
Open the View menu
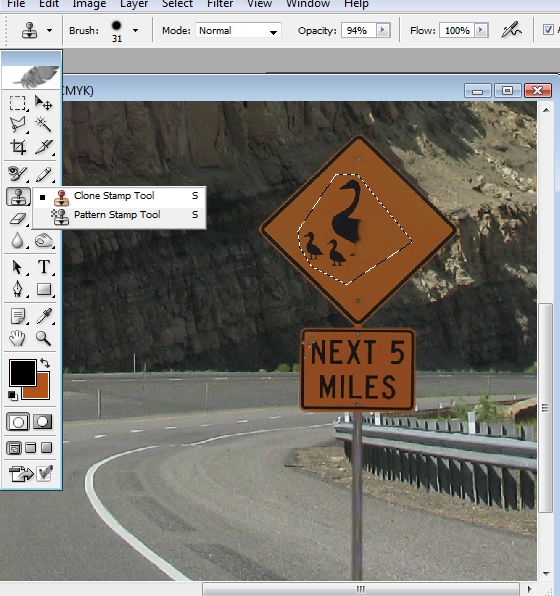tap(259, 4)
